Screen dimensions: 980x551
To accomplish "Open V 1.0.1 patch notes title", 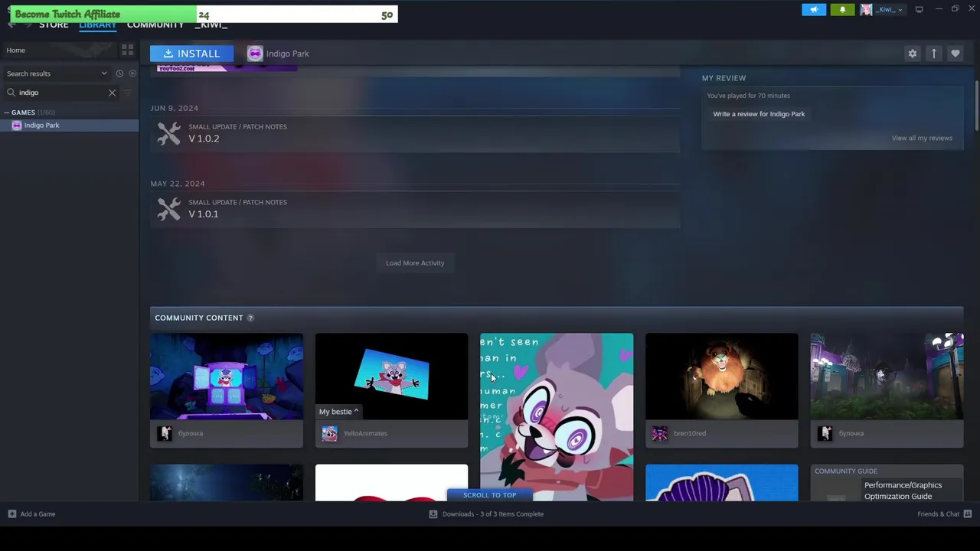I will 204,214.
